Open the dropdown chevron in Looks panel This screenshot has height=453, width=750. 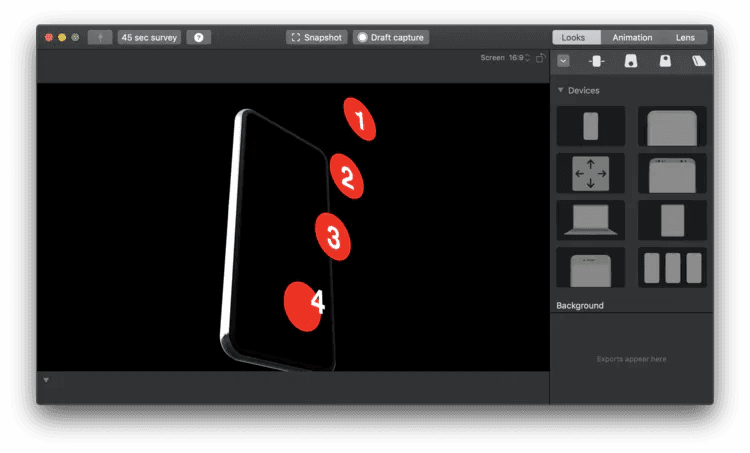(x=564, y=61)
